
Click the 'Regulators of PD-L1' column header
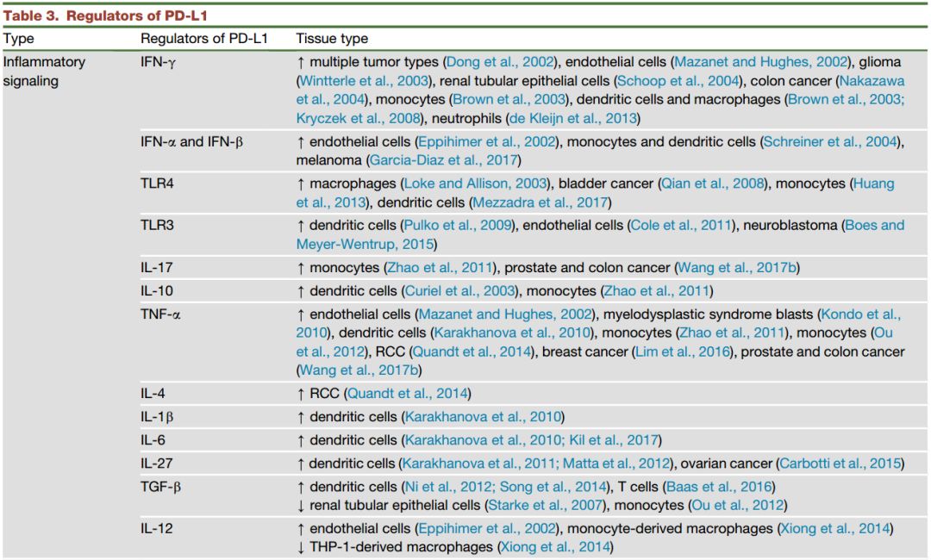tap(203, 39)
